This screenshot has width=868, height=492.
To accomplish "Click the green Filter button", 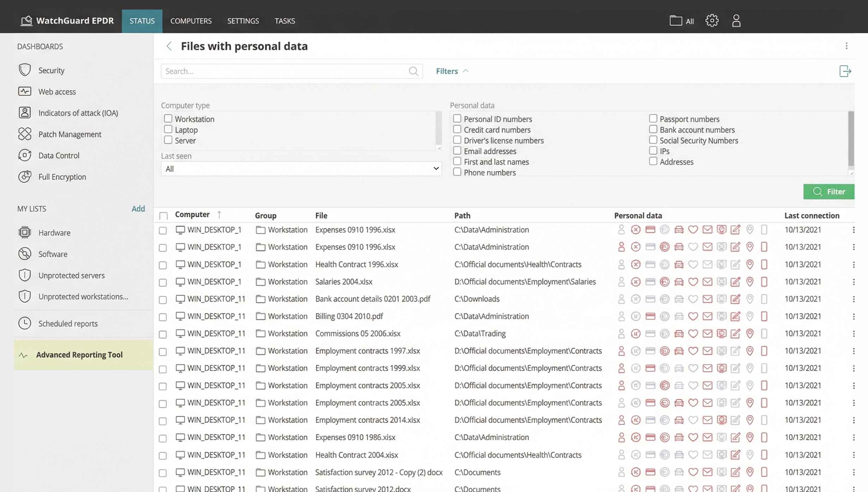I will tap(828, 191).
